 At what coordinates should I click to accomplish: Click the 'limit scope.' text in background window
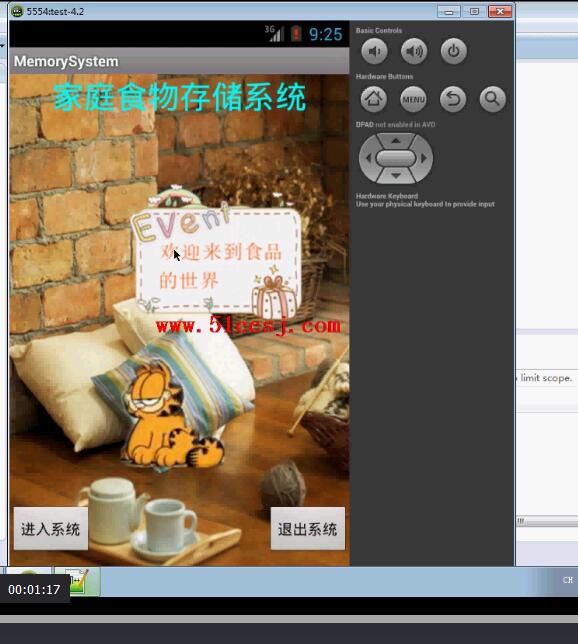point(546,378)
